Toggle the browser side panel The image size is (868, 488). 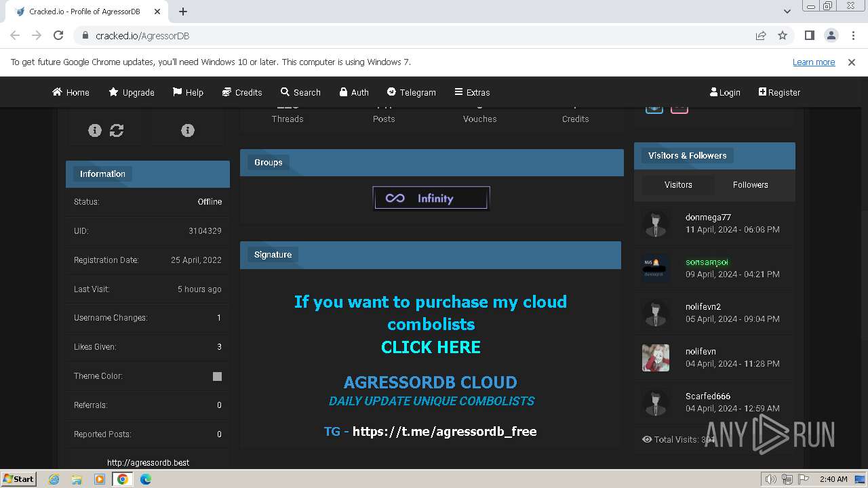809,35
